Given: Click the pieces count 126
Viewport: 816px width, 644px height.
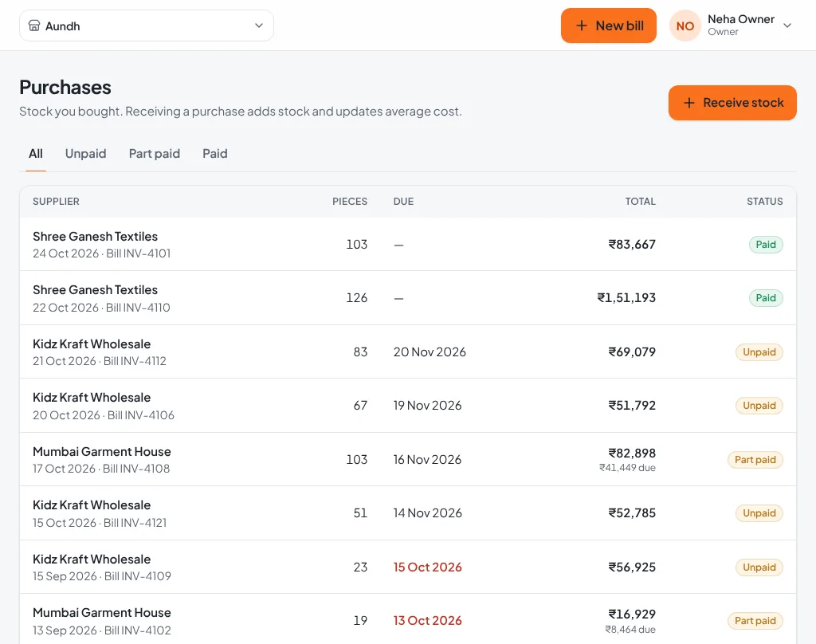Looking at the screenshot, I should pos(356,298).
